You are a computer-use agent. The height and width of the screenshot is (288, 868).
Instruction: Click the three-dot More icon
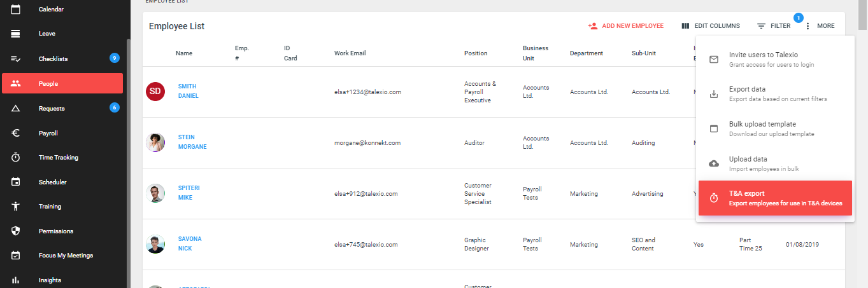808,26
